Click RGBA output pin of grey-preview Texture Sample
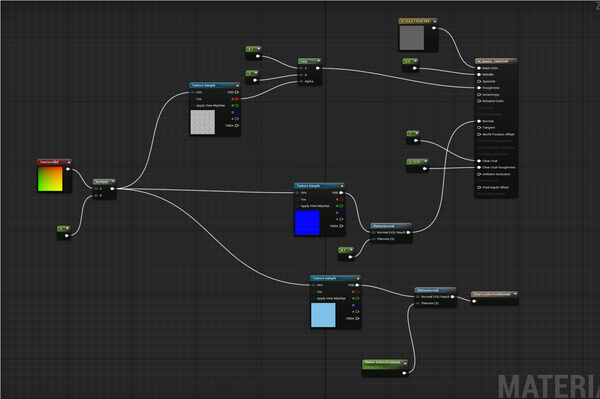This screenshot has height=399, width=600. click(x=236, y=125)
